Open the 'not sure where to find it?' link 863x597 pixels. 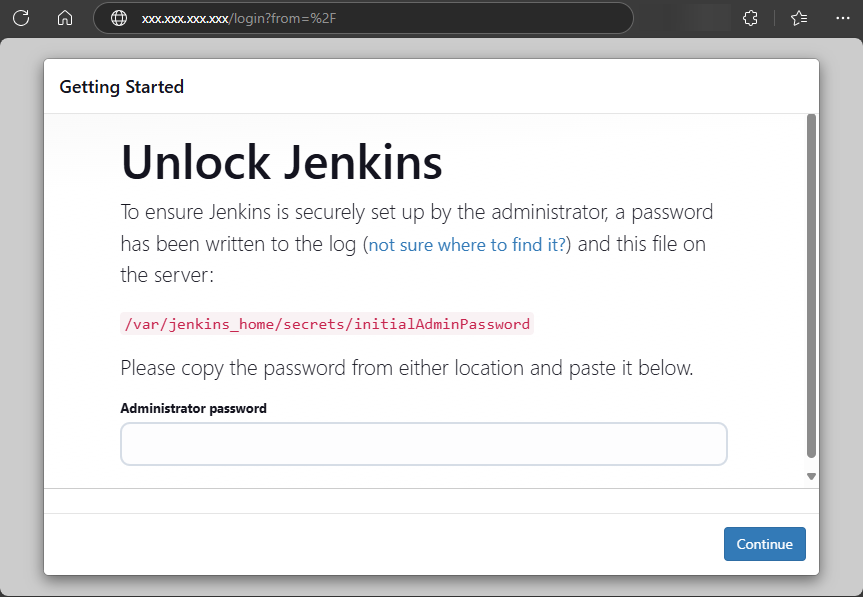pyautogui.click(x=467, y=244)
